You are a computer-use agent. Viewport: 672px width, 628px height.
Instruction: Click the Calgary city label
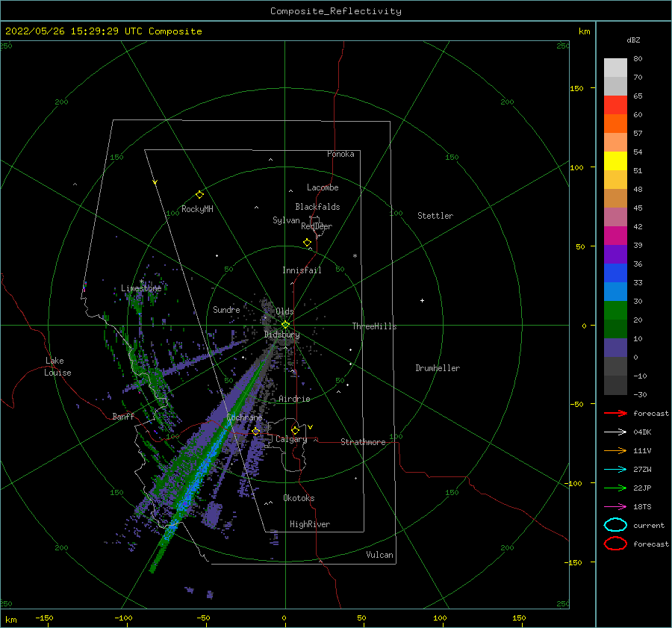(291, 439)
